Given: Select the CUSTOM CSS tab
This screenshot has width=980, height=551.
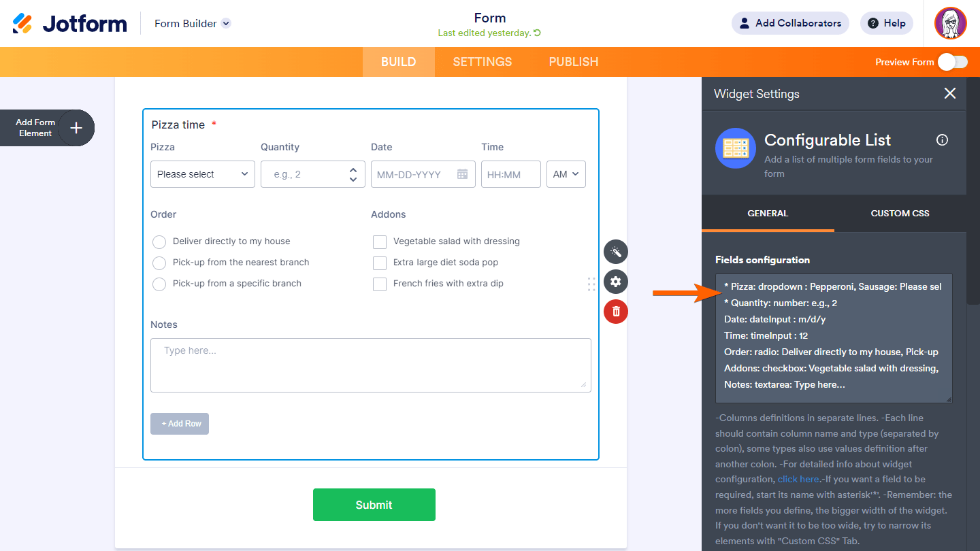Looking at the screenshot, I should pos(900,214).
